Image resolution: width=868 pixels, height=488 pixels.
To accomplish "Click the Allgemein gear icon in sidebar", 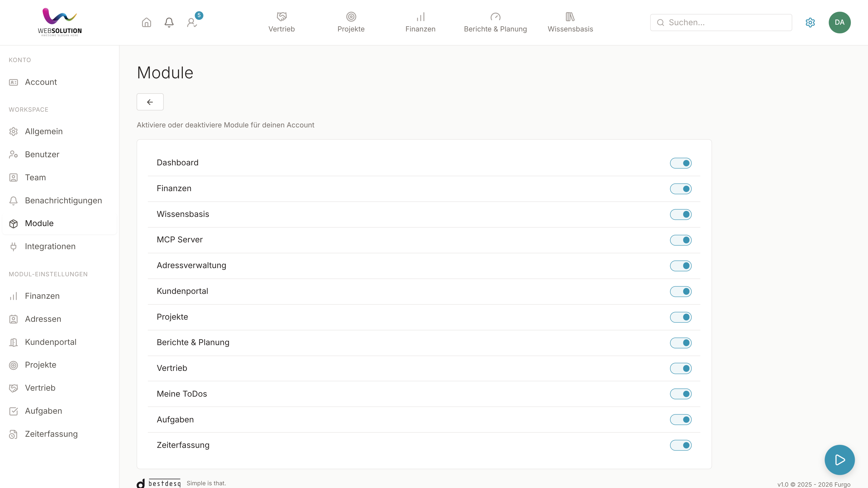I will [14, 131].
